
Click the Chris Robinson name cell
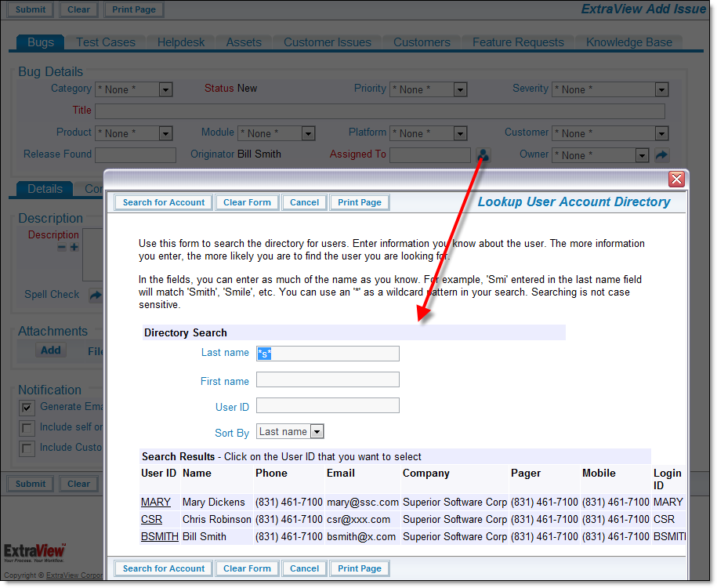coord(217,520)
